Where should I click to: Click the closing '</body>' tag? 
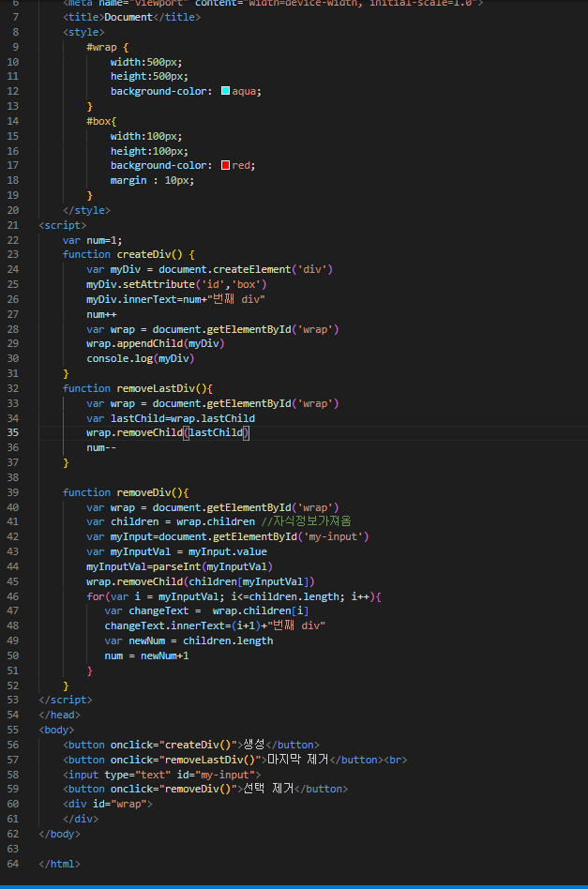coord(59,834)
